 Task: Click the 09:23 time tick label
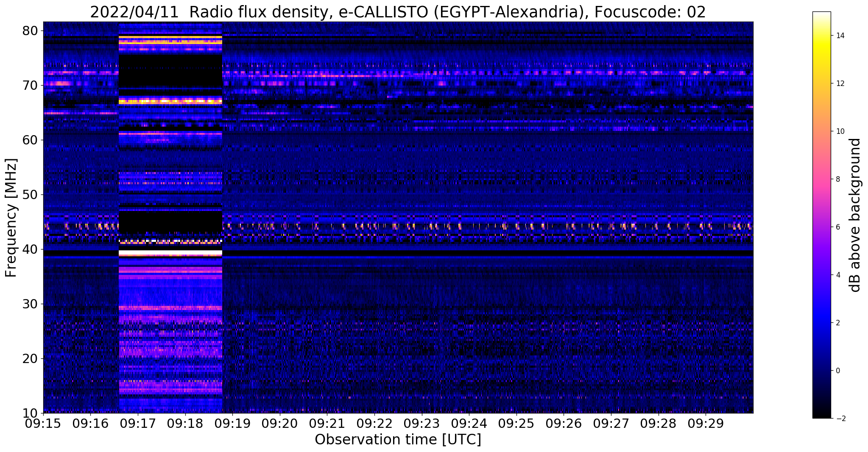click(421, 424)
